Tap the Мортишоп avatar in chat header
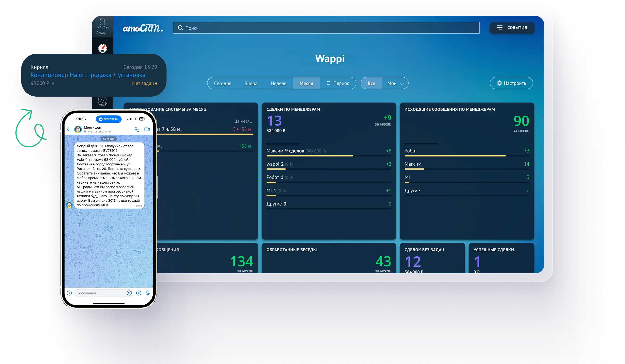Viewport: 625px width, 364px height. click(x=78, y=129)
